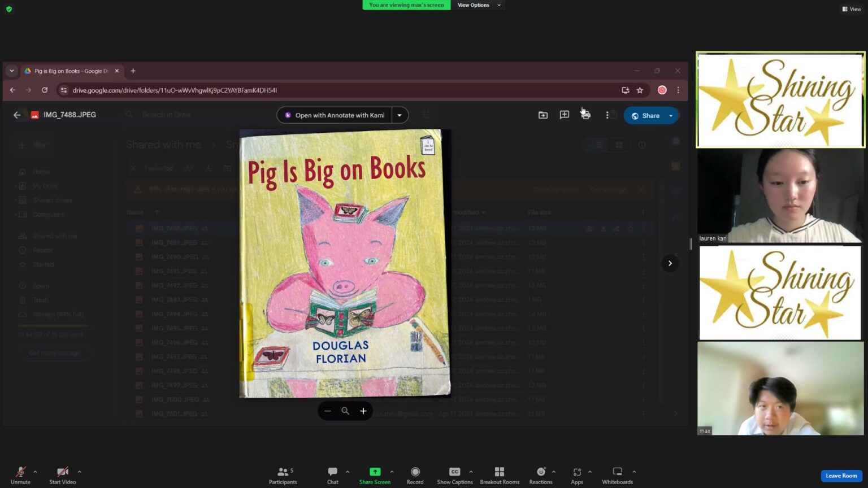The height and width of the screenshot is (488, 868).
Task: Start recording with Record button
Action: (415, 475)
